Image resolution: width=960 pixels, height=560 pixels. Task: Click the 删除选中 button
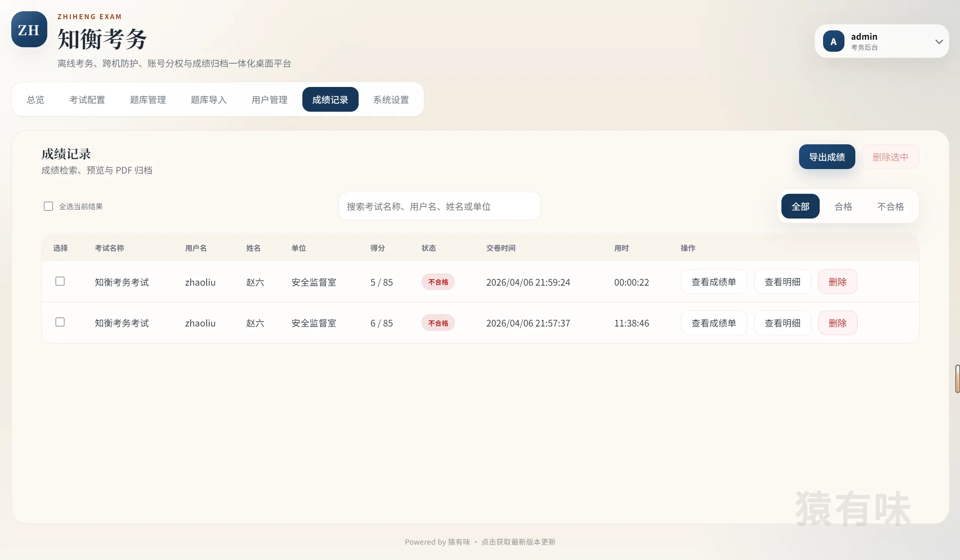click(890, 156)
